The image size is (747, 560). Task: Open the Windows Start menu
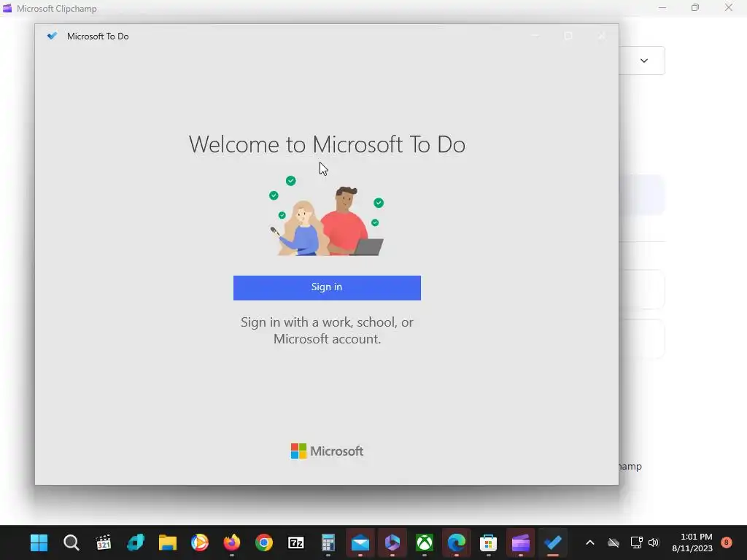(x=39, y=542)
